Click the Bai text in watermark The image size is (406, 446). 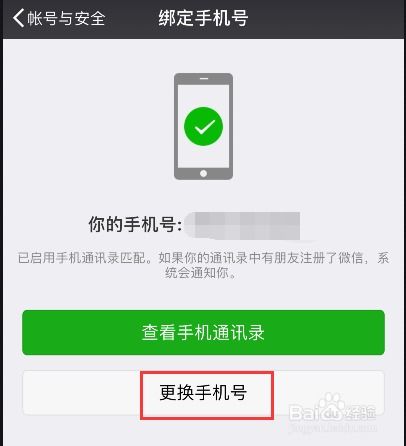click(x=304, y=413)
